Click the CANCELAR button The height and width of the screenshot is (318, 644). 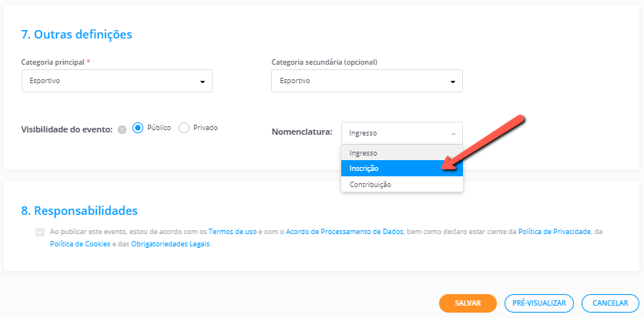[610, 303]
